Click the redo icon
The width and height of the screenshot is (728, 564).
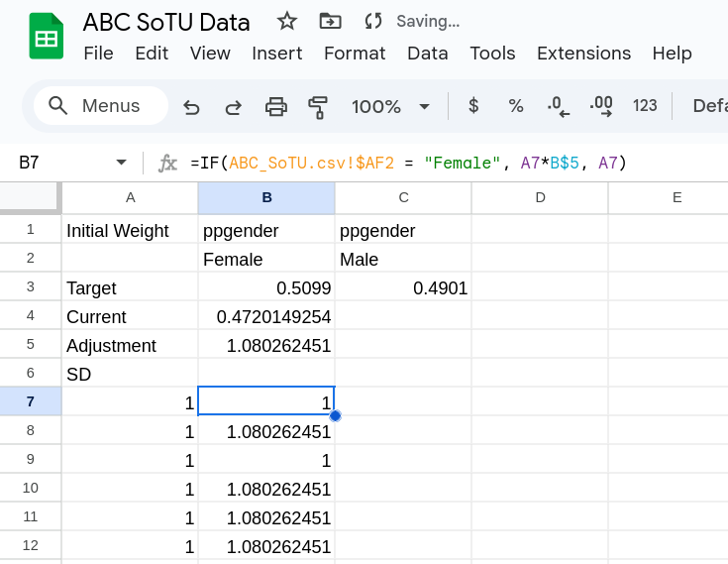tap(234, 106)
